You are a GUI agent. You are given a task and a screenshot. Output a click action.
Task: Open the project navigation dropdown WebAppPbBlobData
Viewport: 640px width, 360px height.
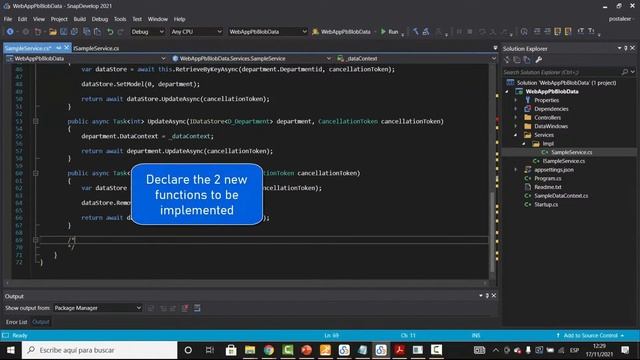coord(86,59)
